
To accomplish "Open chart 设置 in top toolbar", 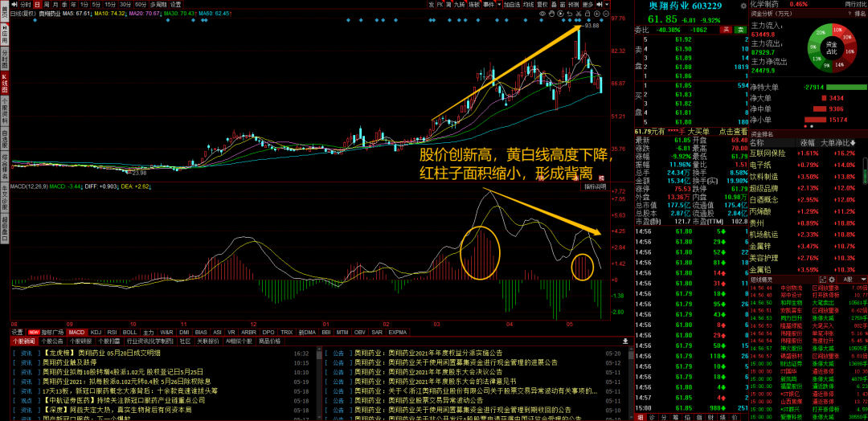I will [x=175, y=4].
